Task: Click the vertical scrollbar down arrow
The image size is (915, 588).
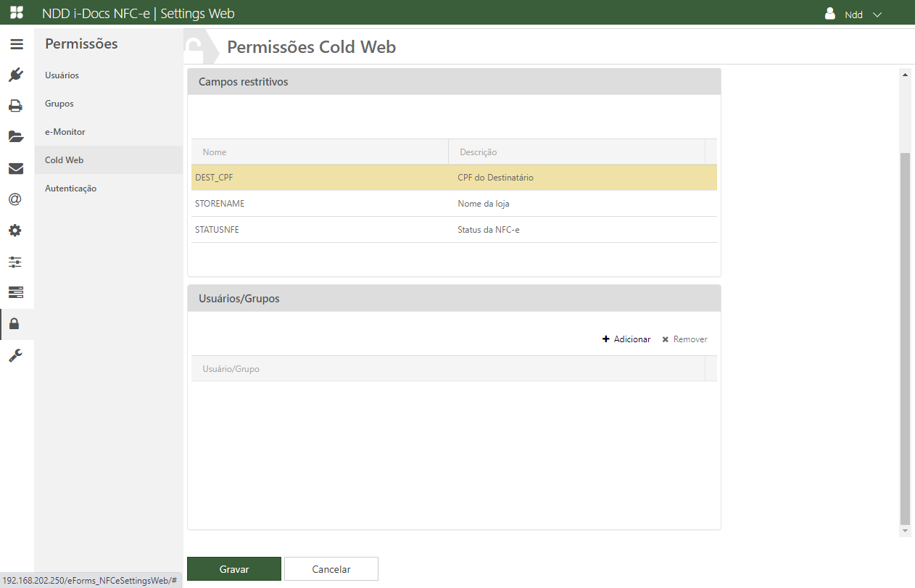Action: 905,531
